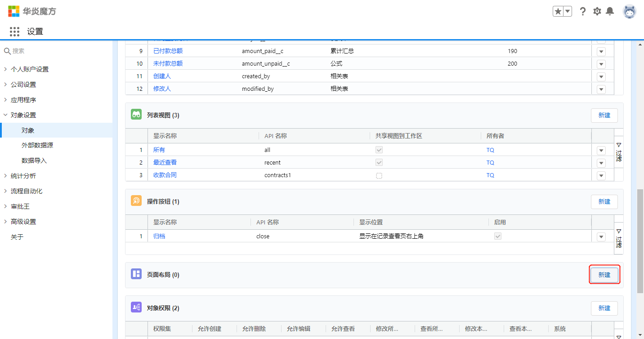Image resolution: width=644 pixels, height=339 pixels.
Task: Open the 收款合同 list view link
Action: 165,175
